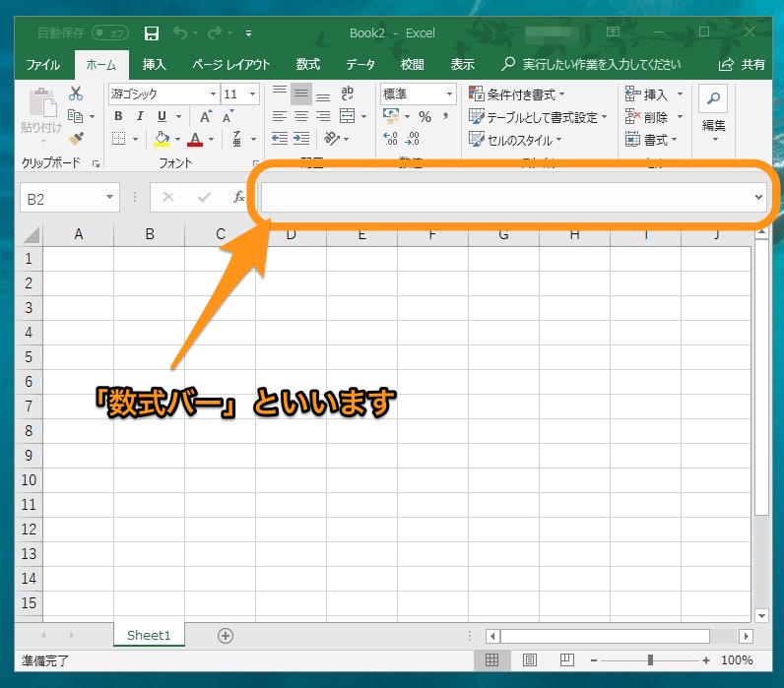Switch to the 挿入 tab
The height and width of the screenshot is (688, 784).
[x=154, y=64]
